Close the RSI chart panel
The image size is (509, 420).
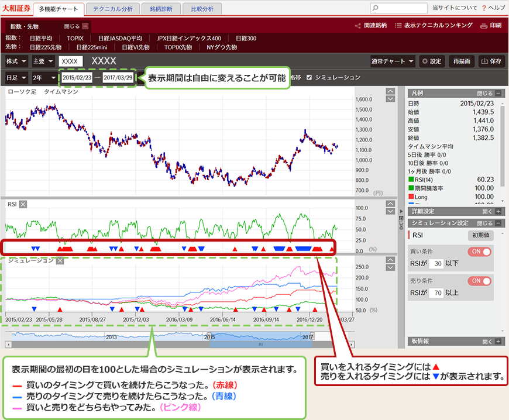(23, 204)
